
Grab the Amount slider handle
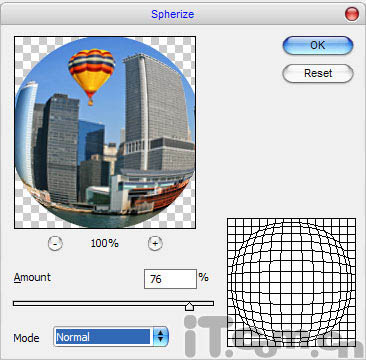coord(189,306)
